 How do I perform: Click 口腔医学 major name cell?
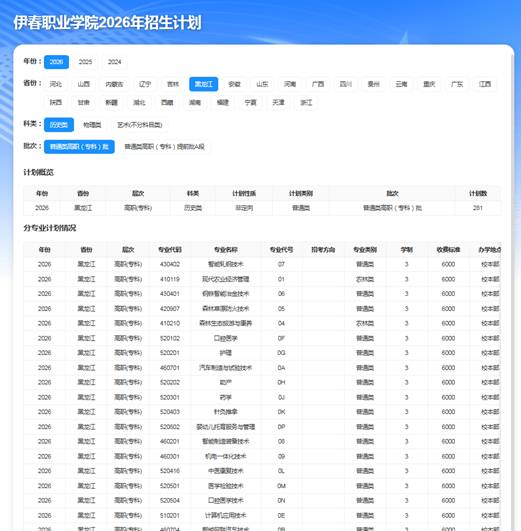click(x=226, y=338)
